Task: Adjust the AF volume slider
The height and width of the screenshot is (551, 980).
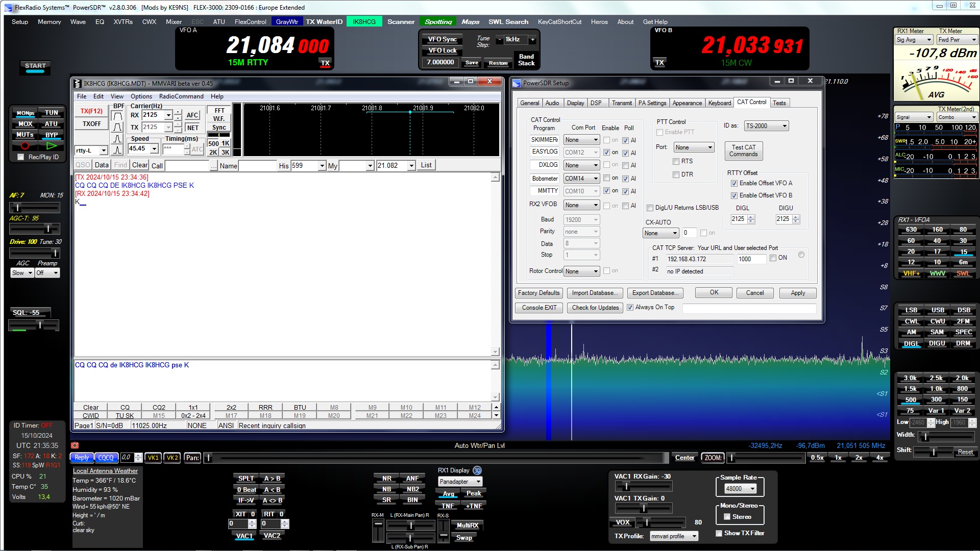Action: (x=34, y=208)
